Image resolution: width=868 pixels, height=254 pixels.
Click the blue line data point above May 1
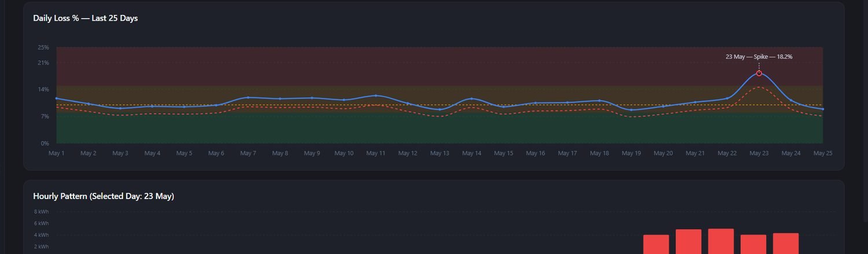click(56, 98)
